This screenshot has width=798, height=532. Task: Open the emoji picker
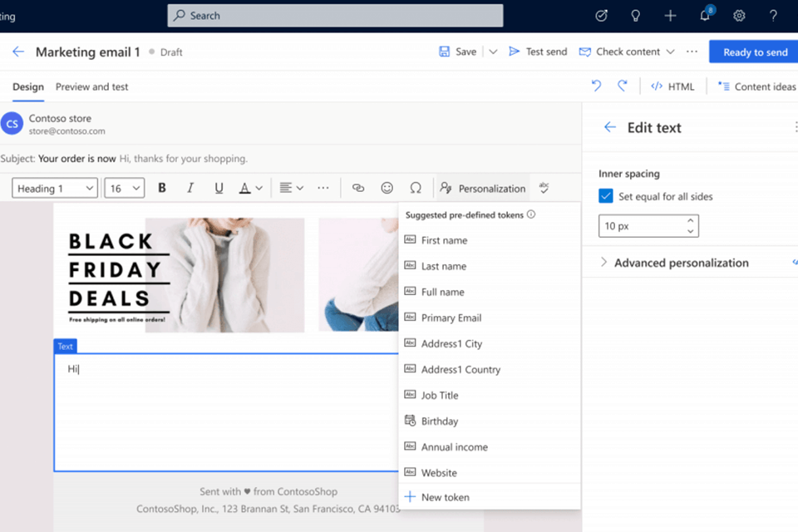387,188
